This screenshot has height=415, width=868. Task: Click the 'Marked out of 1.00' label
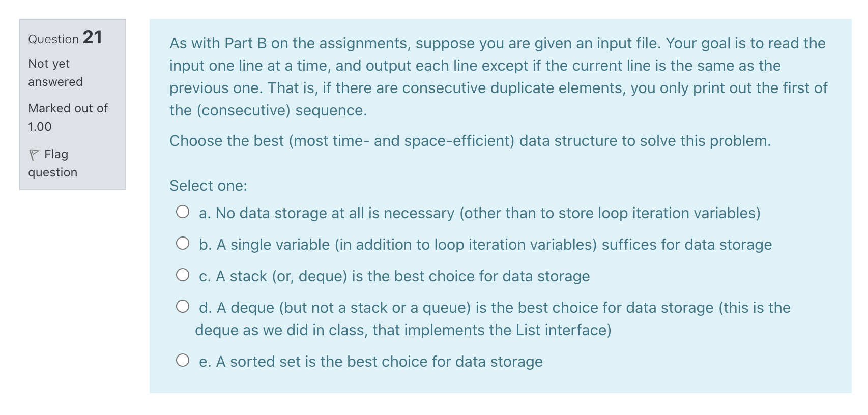point(67,117)
